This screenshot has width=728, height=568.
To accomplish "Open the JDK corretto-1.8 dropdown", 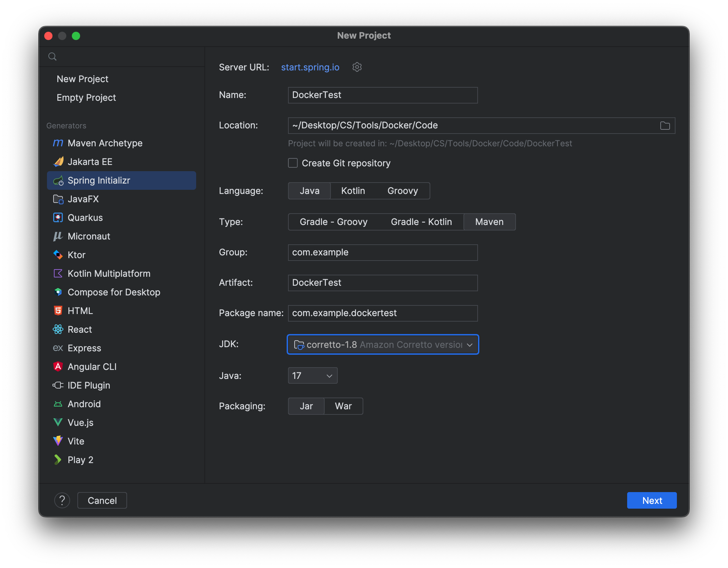I will (383, 344).
